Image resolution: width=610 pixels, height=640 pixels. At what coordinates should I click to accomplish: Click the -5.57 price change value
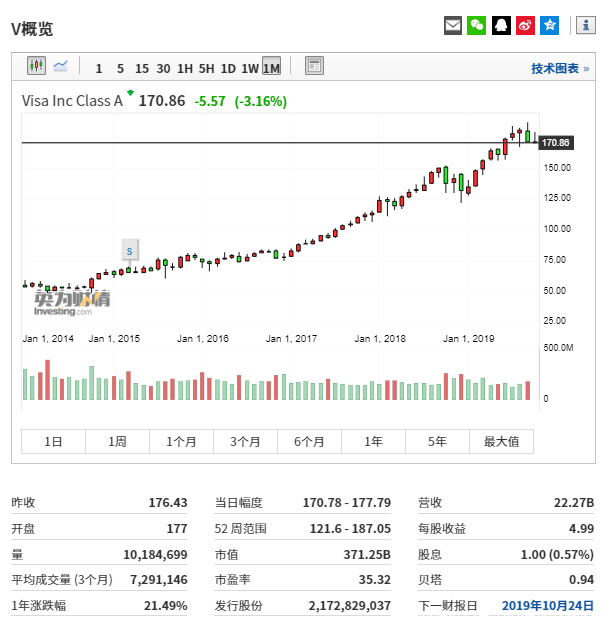[x=210, y=101]
